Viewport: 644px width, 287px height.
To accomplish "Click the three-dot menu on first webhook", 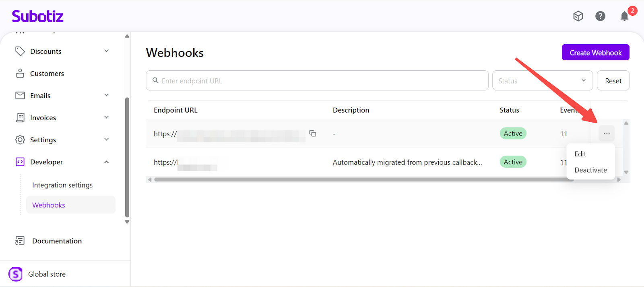I will tap(607, 133).
